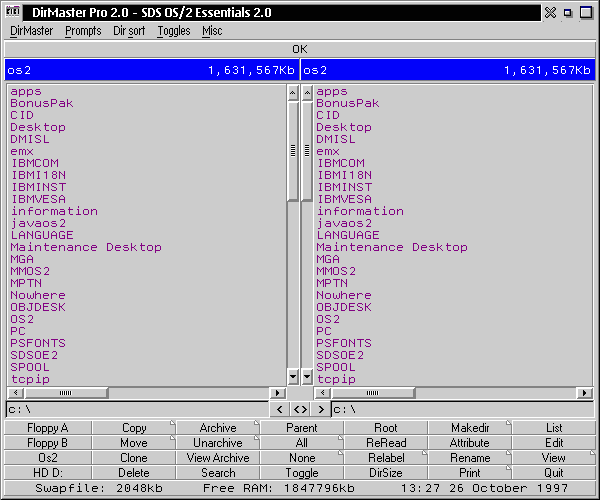
Task: Click the left pane path field c:\
Action: [x=137, y=410]
